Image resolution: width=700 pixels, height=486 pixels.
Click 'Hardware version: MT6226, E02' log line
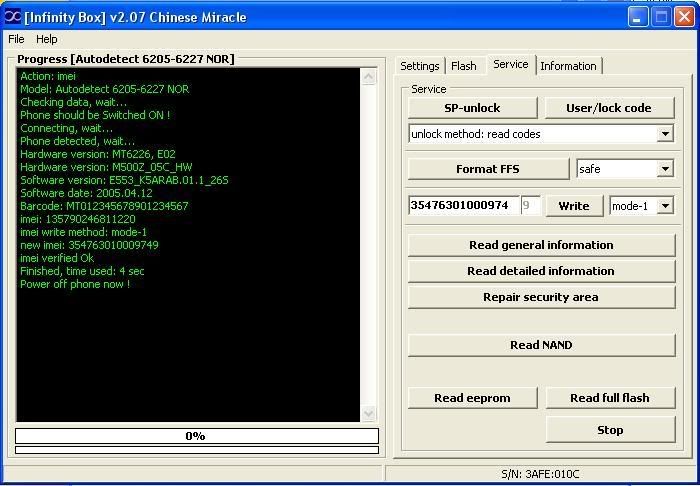(x=98, y=154)
